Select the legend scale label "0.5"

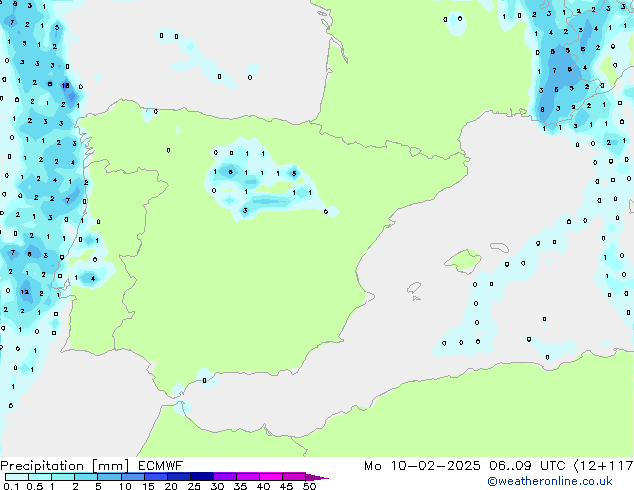pos(35,486)
